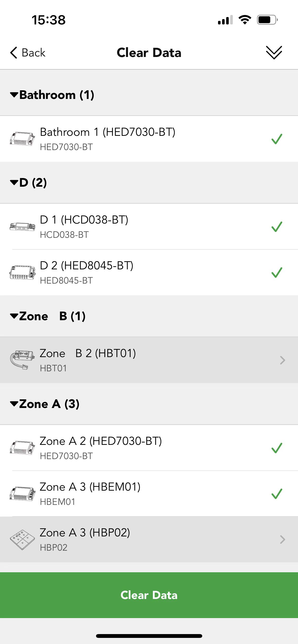
Task: Tap the Zone A 3 HBEM01 device icon
Action: click(x=22, y=494)
